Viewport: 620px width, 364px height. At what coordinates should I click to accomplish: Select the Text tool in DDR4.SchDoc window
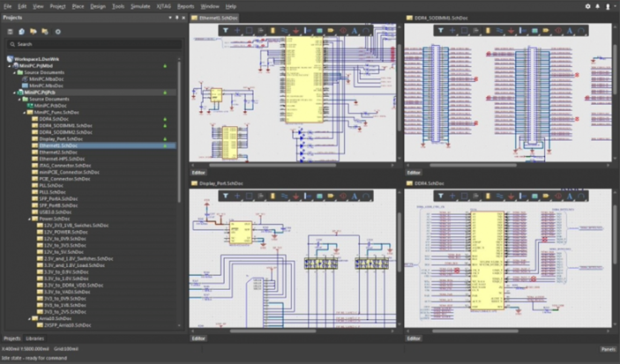tap(570, 196)
